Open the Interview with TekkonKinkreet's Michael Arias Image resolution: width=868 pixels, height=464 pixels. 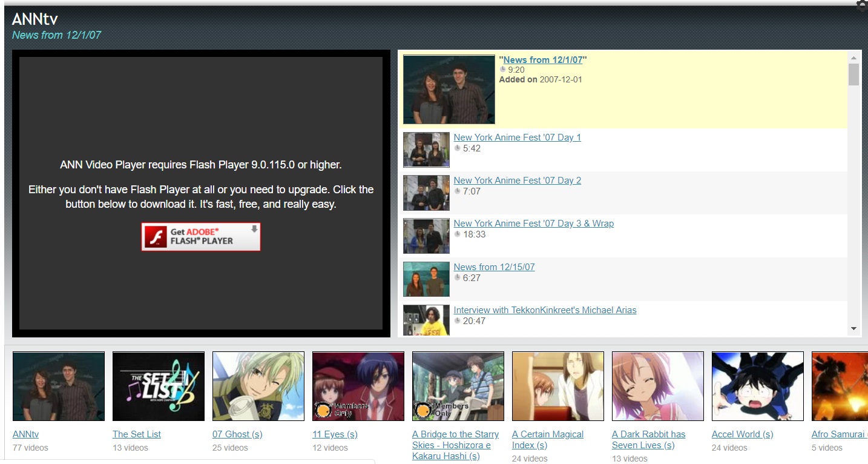tap(545, 310)
